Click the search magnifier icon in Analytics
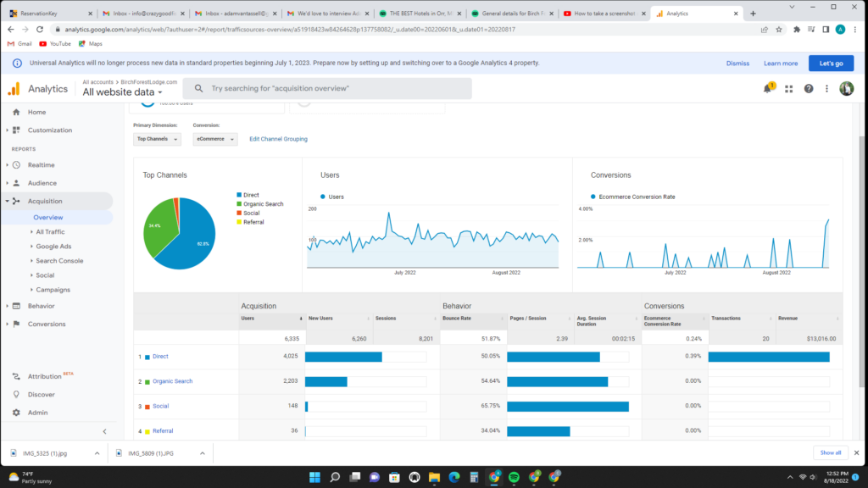868x488 pixels. pyautogui.click(x=198, y=88)
